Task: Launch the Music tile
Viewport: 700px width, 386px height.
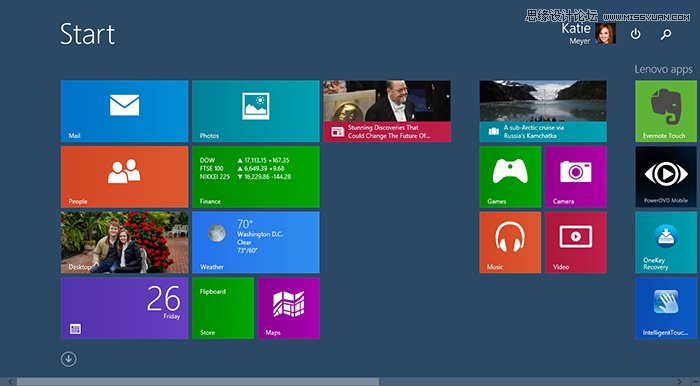Action: [510, 242]
